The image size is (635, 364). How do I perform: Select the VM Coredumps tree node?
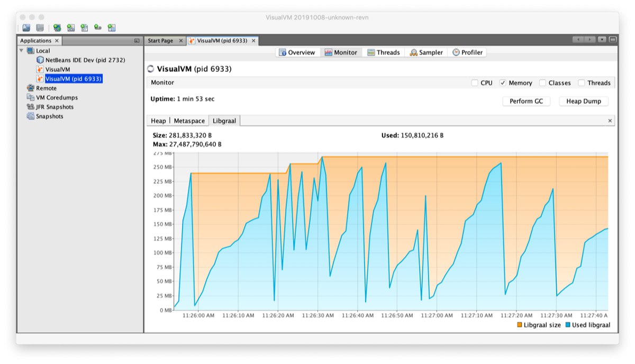point(57,97)
